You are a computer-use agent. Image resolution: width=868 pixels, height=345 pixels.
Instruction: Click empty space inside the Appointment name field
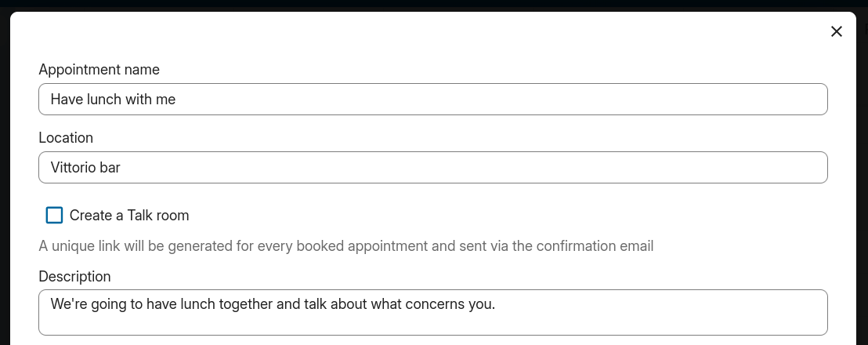(498, 100)
